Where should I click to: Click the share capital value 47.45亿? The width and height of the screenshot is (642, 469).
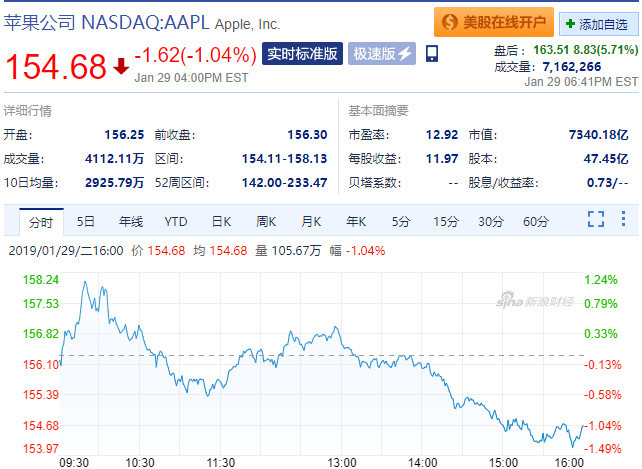pyautogui.click(x=606, y=159)
